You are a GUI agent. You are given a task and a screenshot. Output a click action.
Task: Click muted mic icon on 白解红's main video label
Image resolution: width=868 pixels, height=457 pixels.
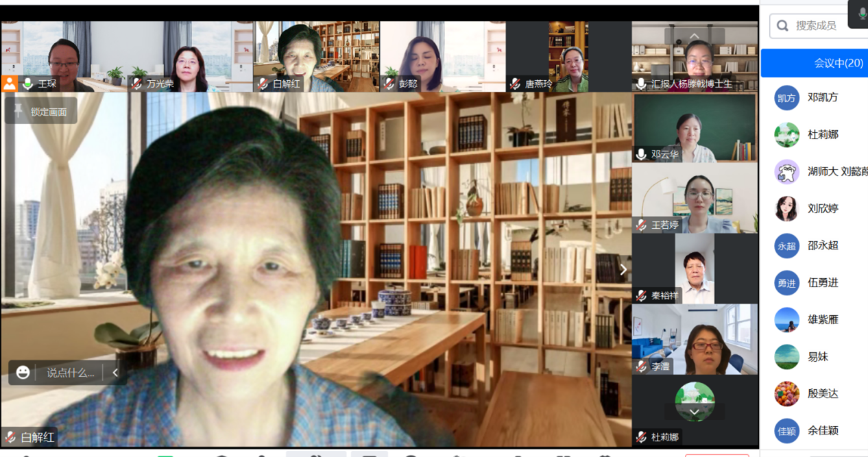coord(10,437)
